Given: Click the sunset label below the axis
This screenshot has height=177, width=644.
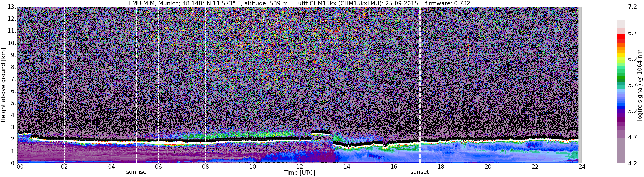Looking at the screenshot, I should [x=419, y=172].
